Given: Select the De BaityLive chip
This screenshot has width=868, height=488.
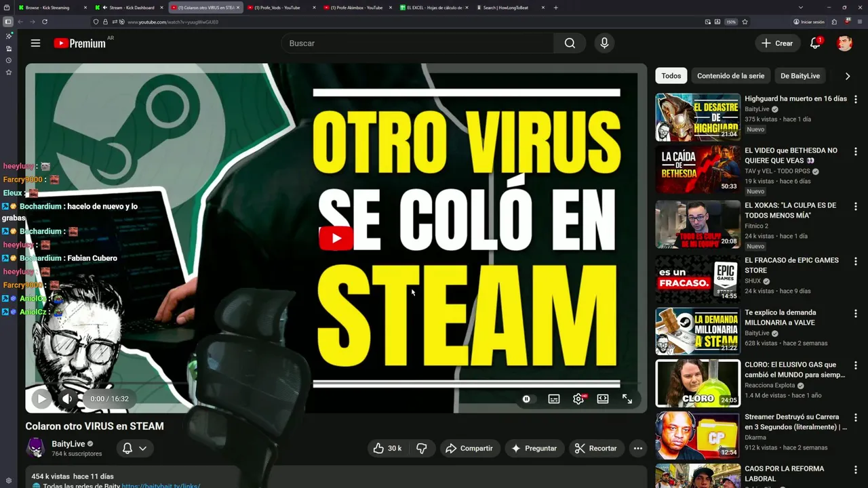Looking at the screenshot, I should (800, 76).
